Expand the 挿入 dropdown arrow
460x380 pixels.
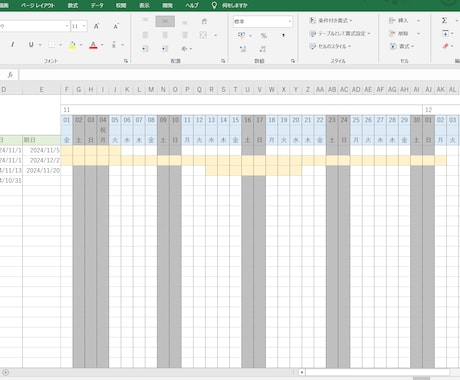[418, 20]
